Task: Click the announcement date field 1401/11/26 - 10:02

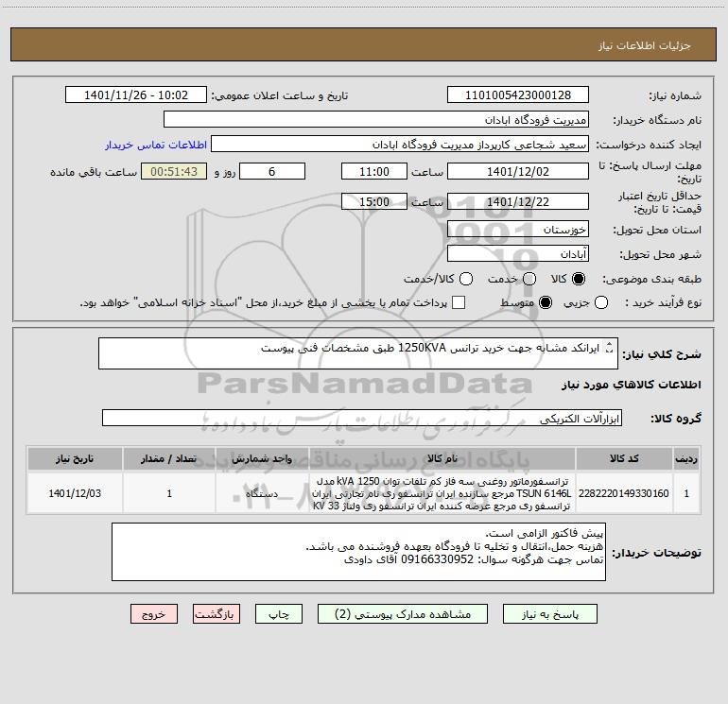Action: [x=136, y=94]
